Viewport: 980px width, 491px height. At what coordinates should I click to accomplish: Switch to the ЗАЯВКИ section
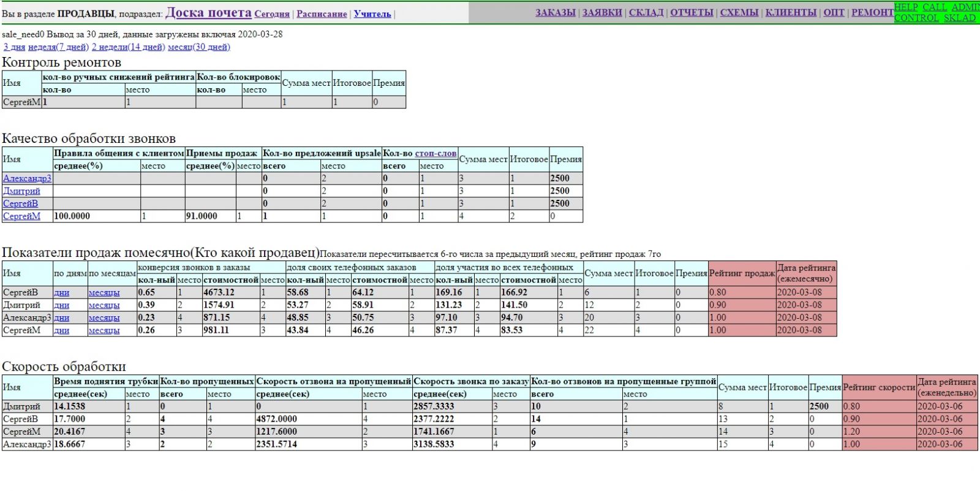click(x=601, y=12)
